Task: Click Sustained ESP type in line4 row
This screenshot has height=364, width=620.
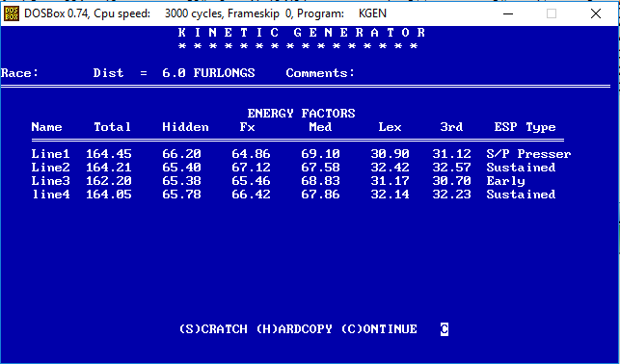Action: (x=521, y=194)
